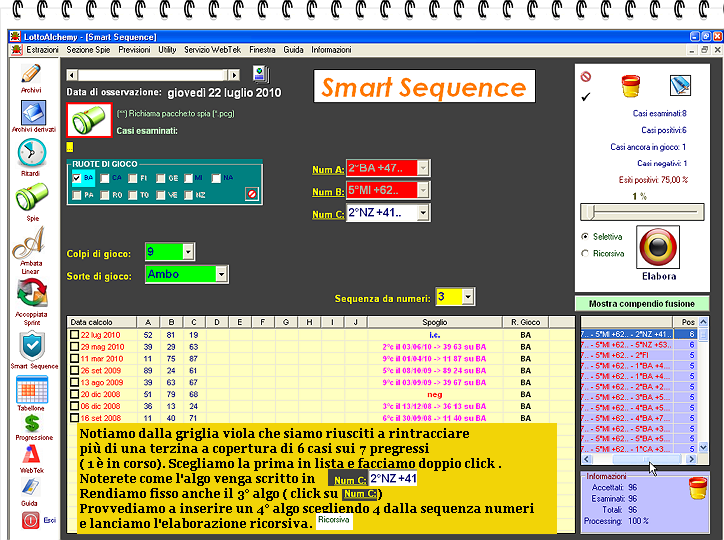Launch Accoppiata Sprint tool
The width and height of the screenshot is (724, 540).
click(x=31, y=294)
